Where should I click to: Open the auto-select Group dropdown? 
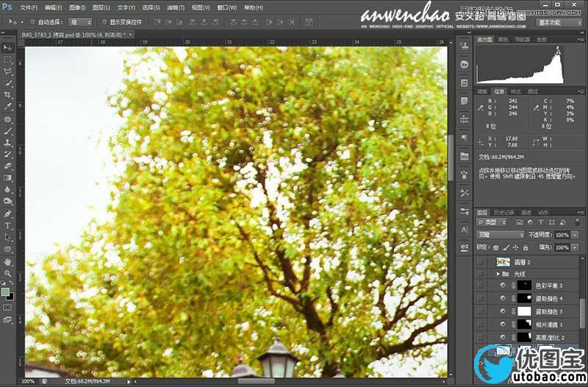click(80, 22)
